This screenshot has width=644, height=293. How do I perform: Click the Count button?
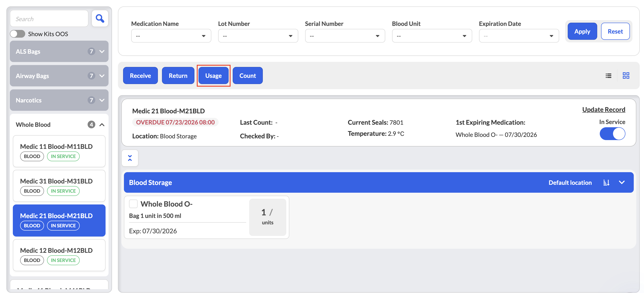(247, 75)
